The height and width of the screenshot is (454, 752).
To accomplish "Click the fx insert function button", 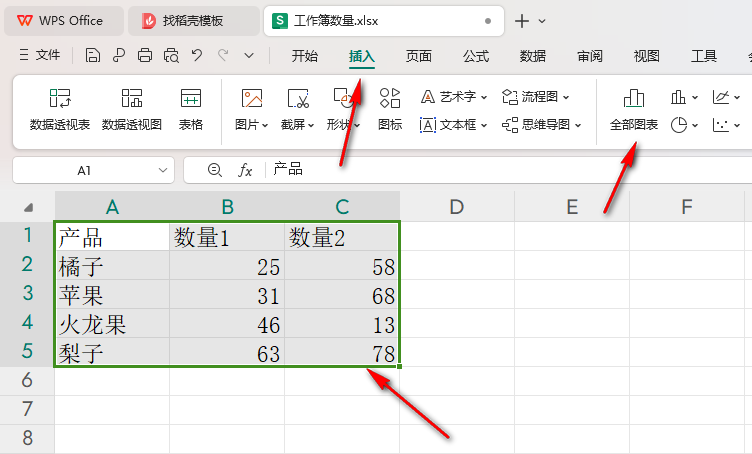I will (x=244, y=170).
